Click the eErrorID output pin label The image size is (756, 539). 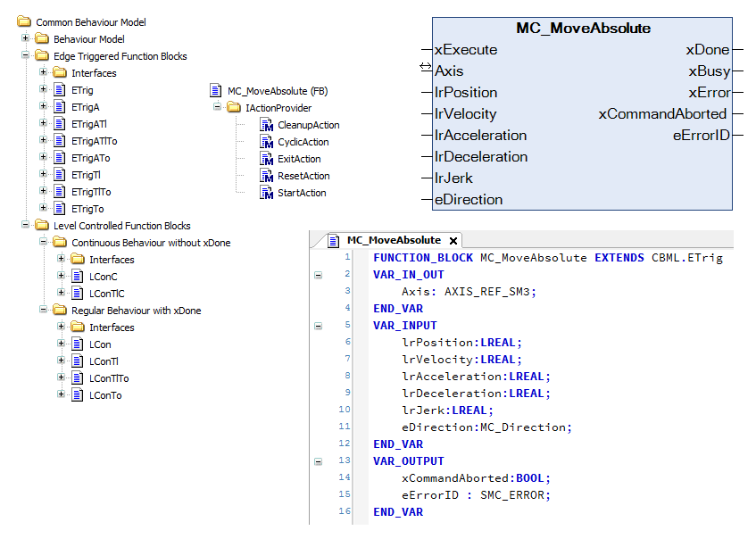point(701,136)
